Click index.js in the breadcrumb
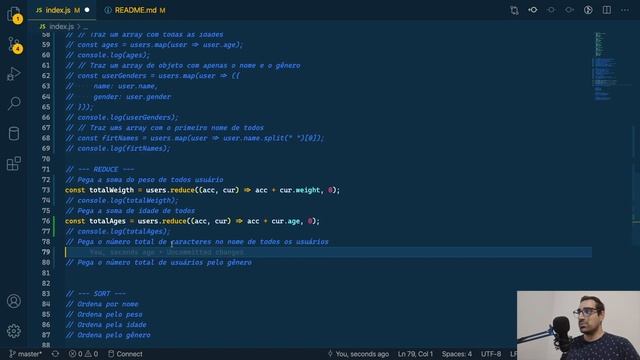The height and width of the screenshot is (360, 640). (x=61, y=27)
